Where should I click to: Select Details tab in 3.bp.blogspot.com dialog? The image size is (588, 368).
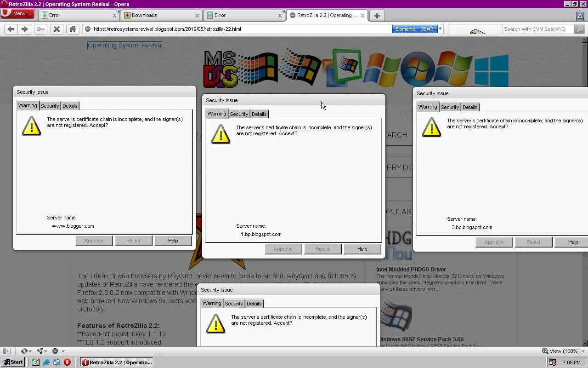tap(470, 107)
